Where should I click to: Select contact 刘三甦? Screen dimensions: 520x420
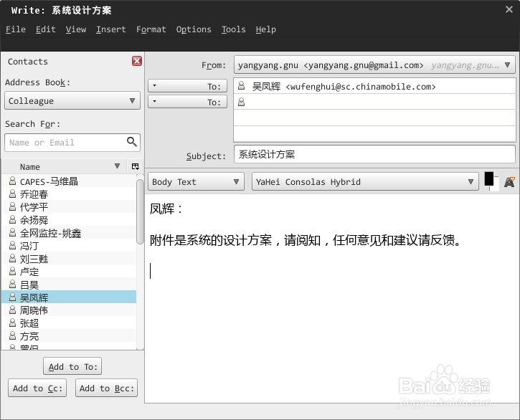pyautogui.click(x=69, y=259)
